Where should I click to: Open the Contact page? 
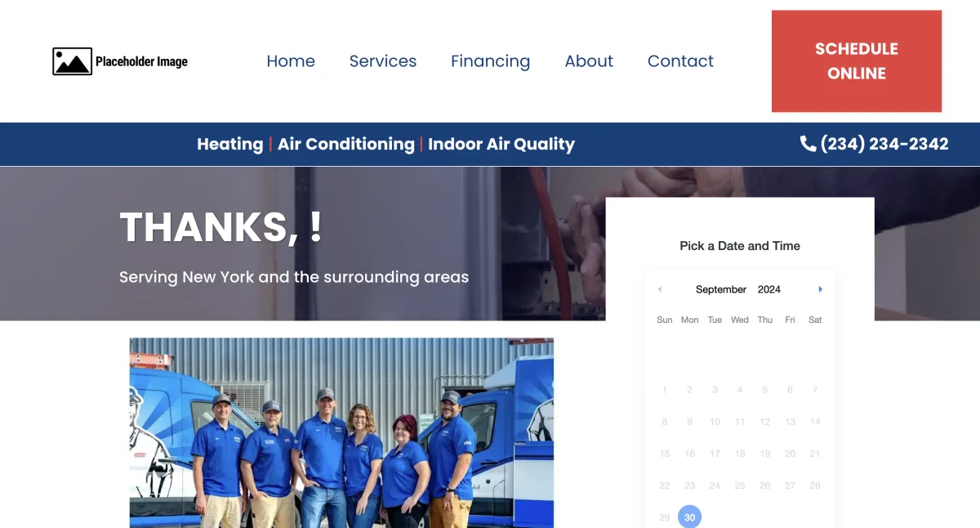(680, 61)
